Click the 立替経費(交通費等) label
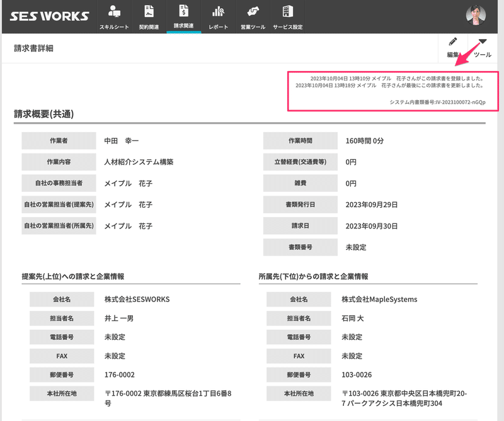 coord(301,162)
